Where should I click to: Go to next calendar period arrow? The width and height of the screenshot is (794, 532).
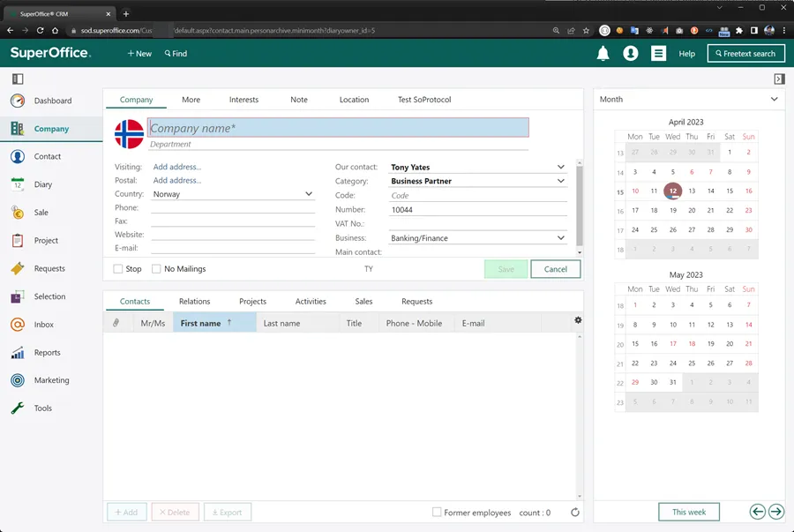pyautogui.click(x=775, y=512)
